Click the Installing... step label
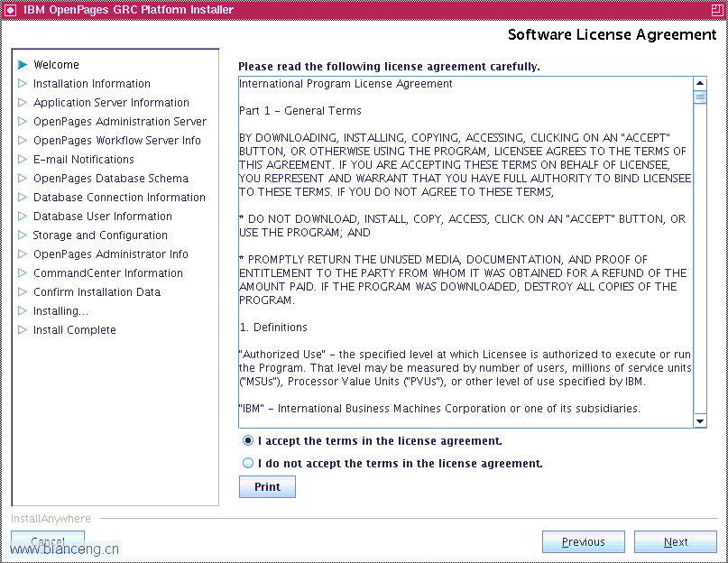Screen dimensions: 728x563 pyautogui.click(x=60, y=310)
